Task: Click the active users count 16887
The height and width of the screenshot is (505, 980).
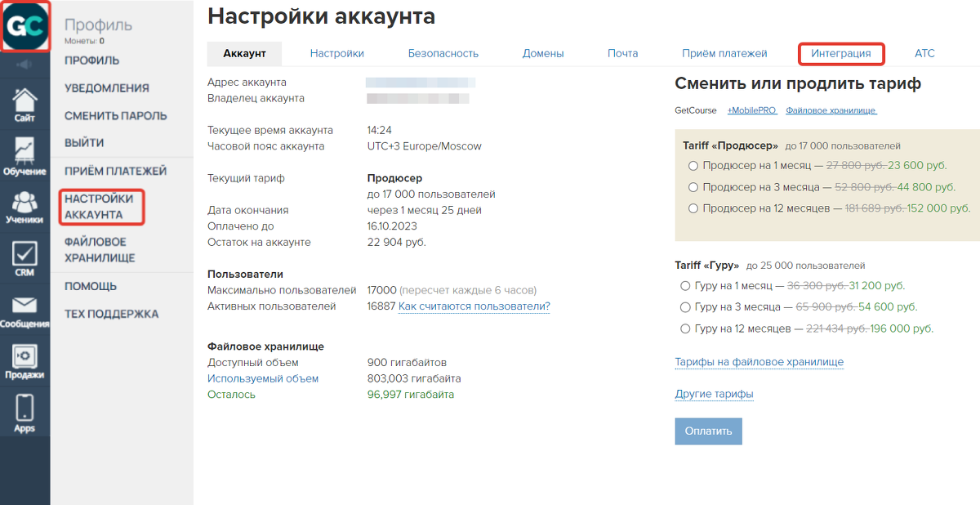Action: tap(381, 306)
